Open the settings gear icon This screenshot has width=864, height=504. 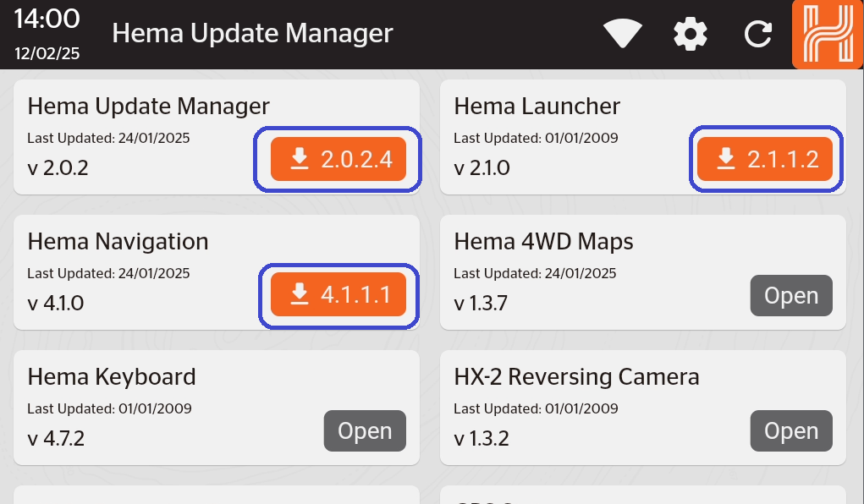click(690, 32)
